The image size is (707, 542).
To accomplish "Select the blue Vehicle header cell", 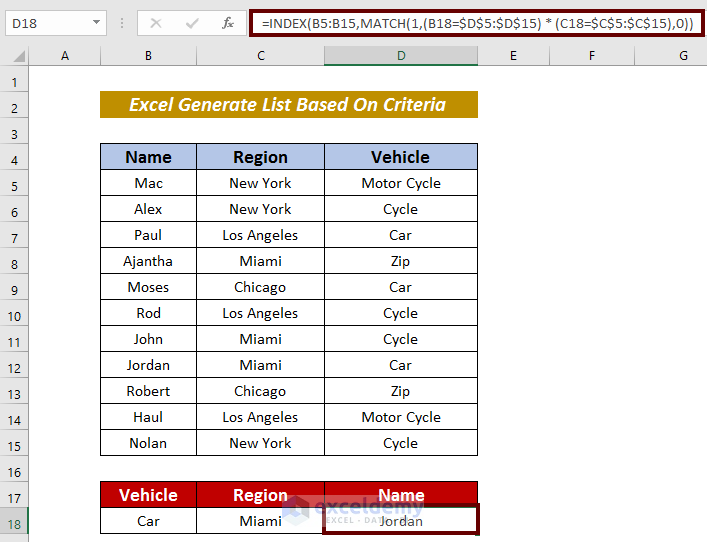I will coord(400,157).
